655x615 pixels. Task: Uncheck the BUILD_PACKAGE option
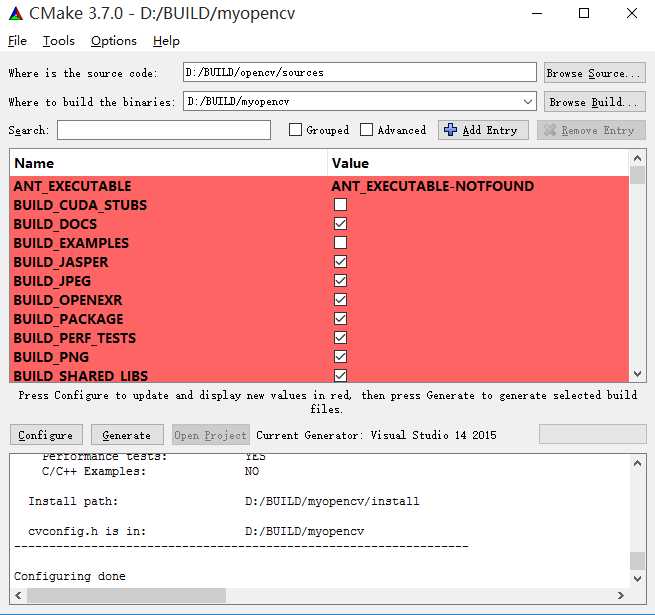pyautogui.click(x=340, y=318)
